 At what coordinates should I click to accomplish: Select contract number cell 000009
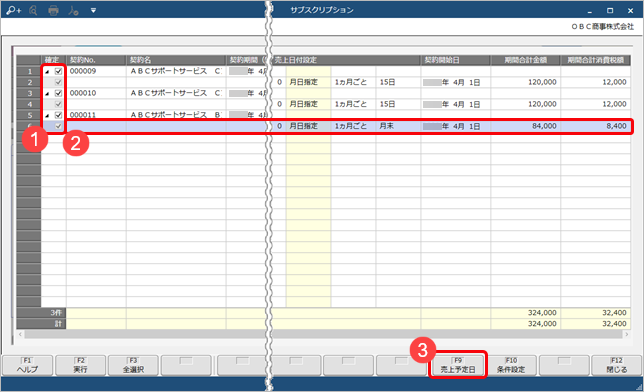click(x=96, y=71)
